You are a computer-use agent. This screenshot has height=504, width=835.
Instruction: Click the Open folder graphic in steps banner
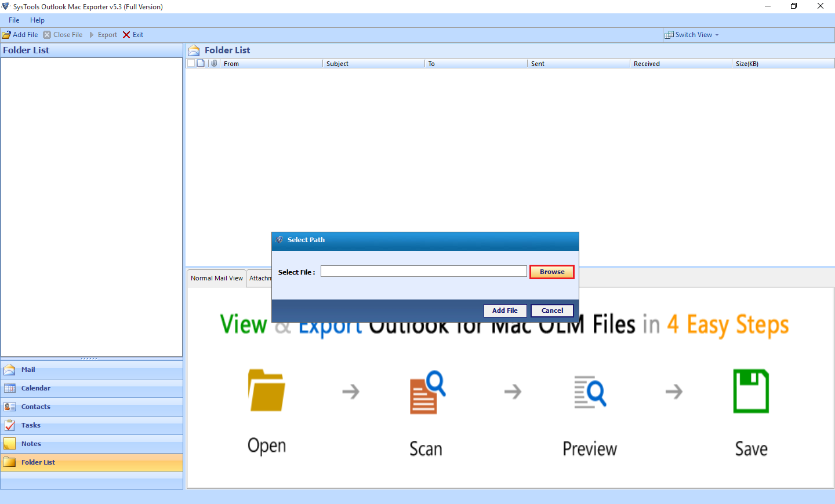click(x=267, y=390)
